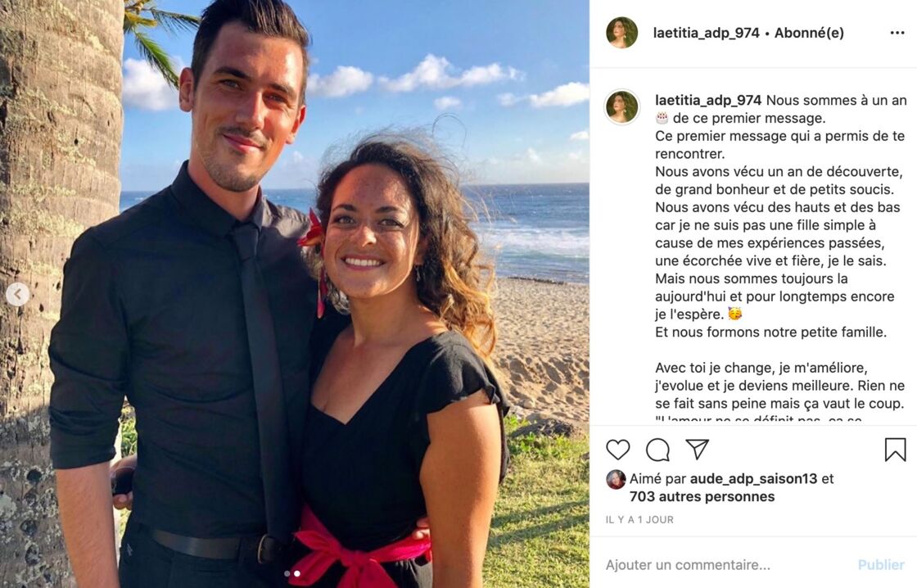Show the 703 autres personnes likes list

tap(702, 497)
